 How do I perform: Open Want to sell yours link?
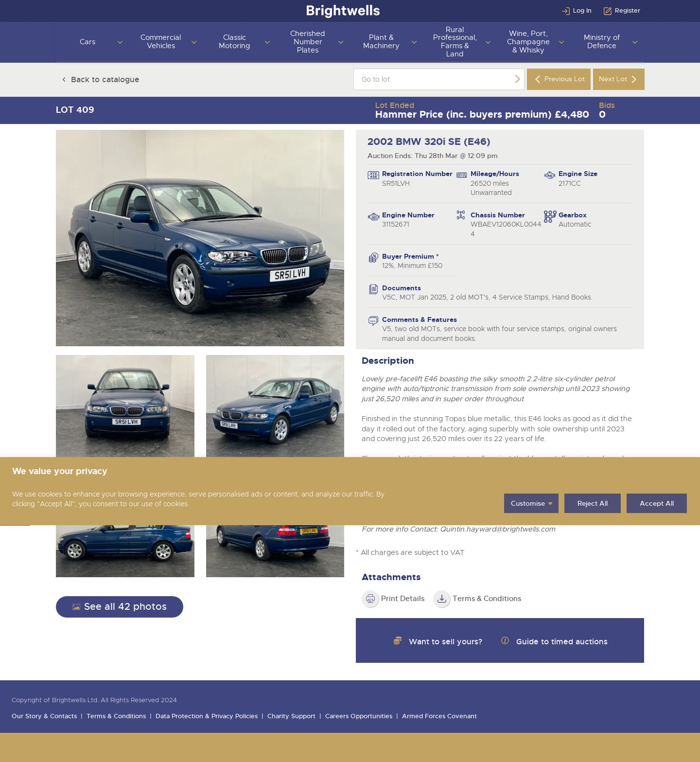tap(445, 641)
